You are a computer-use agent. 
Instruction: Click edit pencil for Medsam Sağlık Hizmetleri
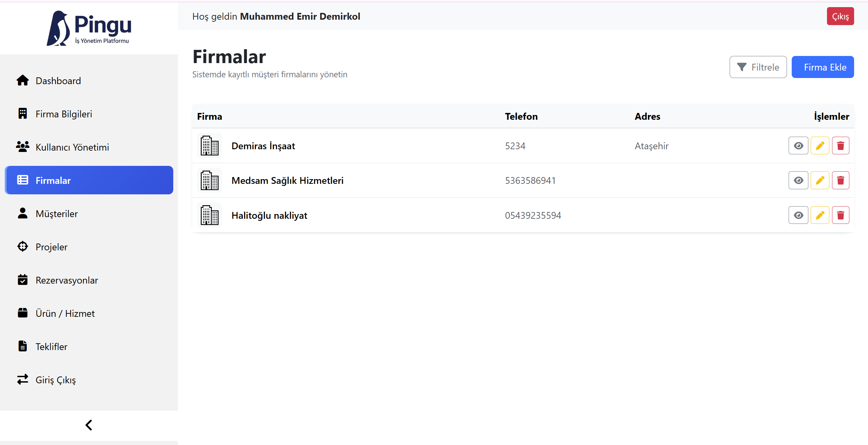tap(820, 180)
